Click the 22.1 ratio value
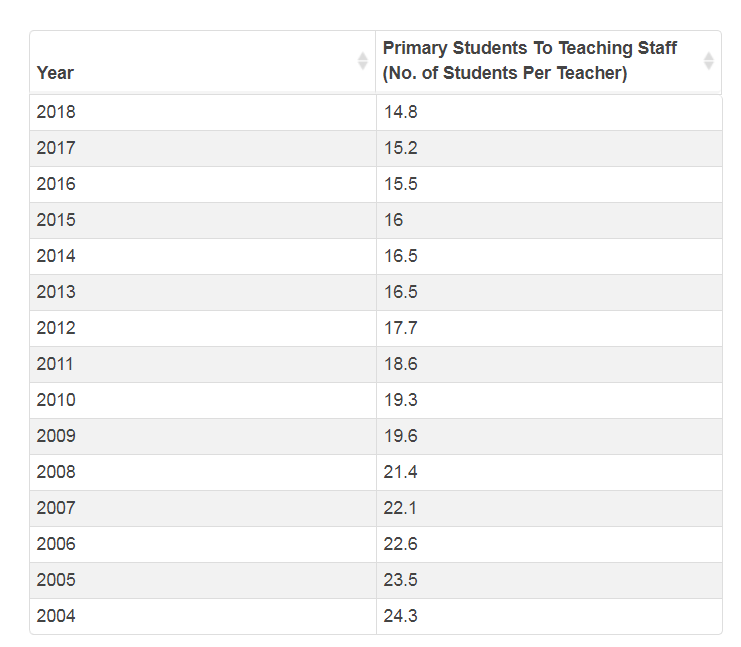 (400, 508)
